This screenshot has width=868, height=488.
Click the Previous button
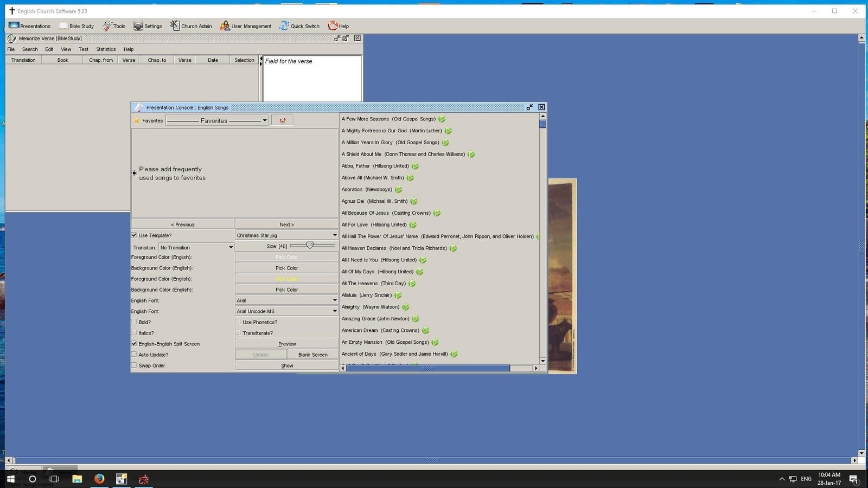pyautogui.click(x=183, y=224)
